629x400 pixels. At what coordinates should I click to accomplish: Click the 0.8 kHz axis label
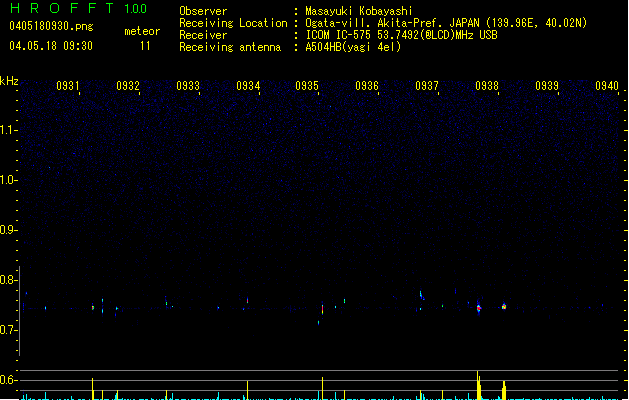tap(8, 280)
